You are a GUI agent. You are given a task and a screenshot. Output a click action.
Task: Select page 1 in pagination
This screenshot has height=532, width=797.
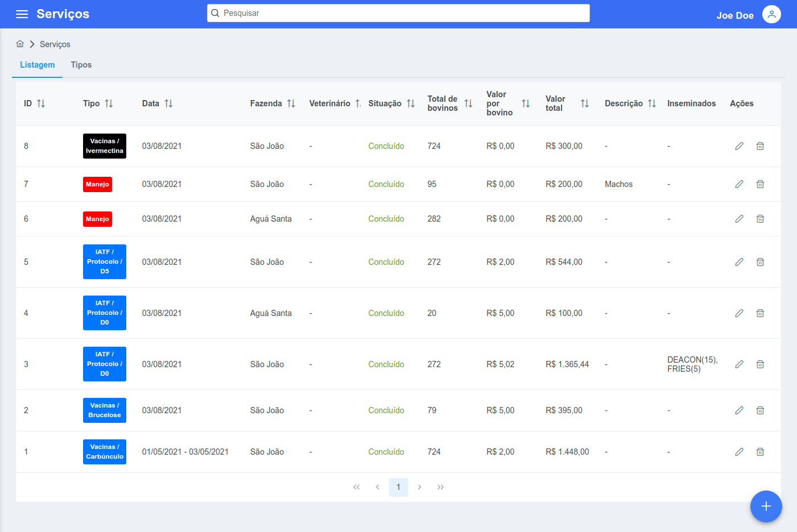click(398, 487)
